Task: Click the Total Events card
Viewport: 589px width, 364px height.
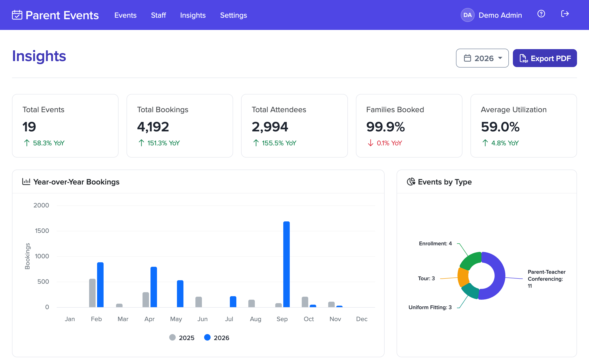Action: click(65, 126)
